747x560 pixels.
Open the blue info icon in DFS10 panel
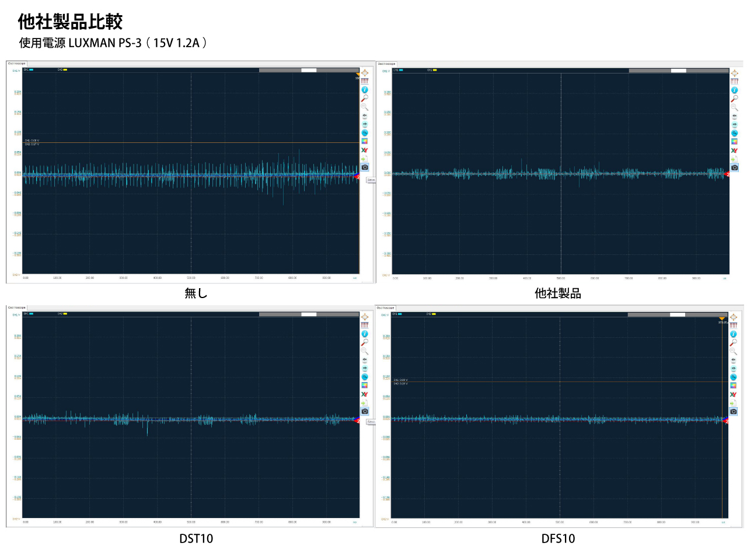[x=734, y=334]
